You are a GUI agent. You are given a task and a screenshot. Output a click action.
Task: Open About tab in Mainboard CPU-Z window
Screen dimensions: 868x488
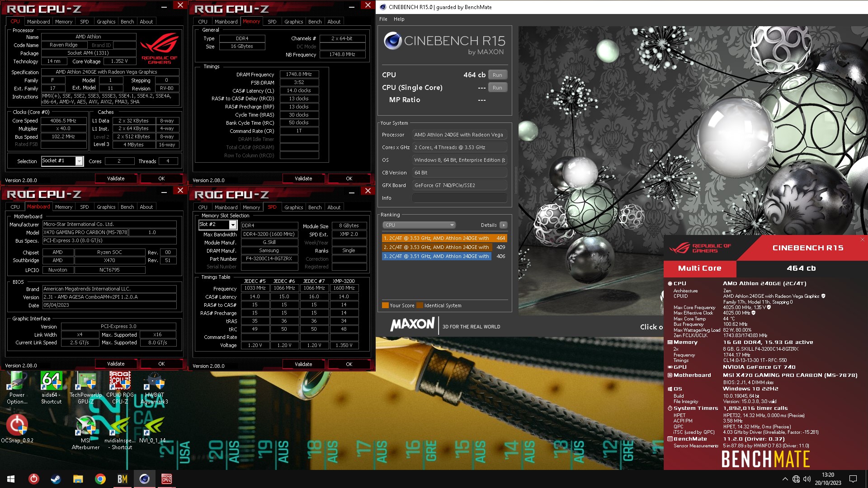click(146, 207)
